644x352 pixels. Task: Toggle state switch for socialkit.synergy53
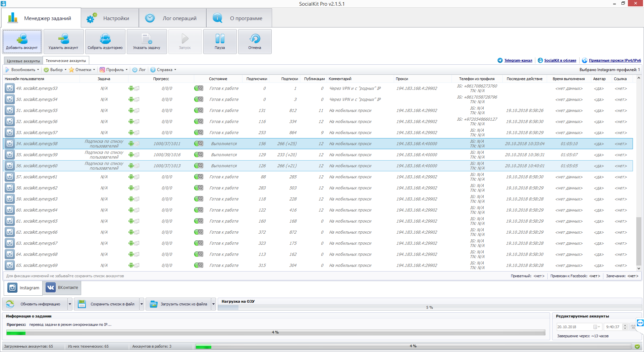coord(199,89)
